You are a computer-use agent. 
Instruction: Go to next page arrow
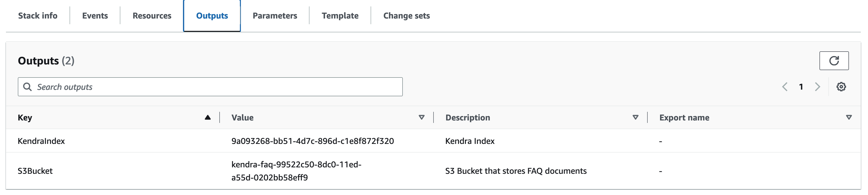point(817,87)
